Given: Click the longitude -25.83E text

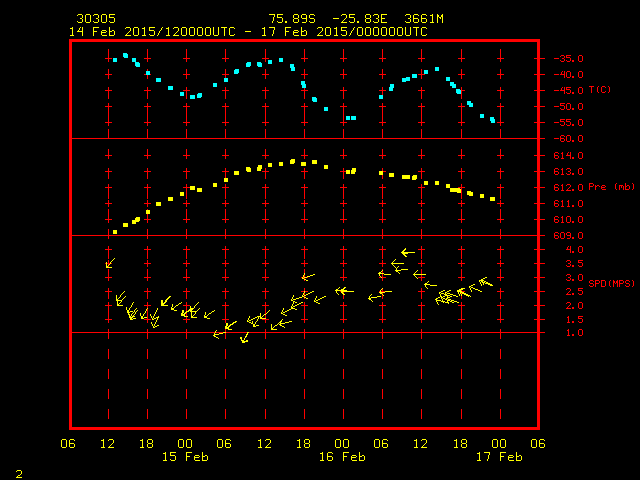Looking at the screenshot, I should pyautogui.click(x=360, y=19).
